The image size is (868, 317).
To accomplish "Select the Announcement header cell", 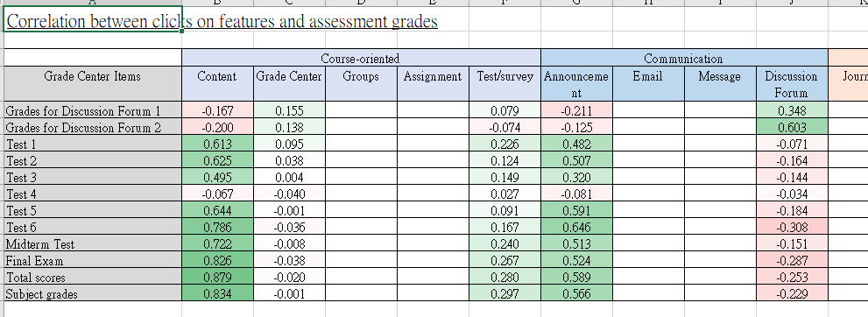I will click(576, 83).
